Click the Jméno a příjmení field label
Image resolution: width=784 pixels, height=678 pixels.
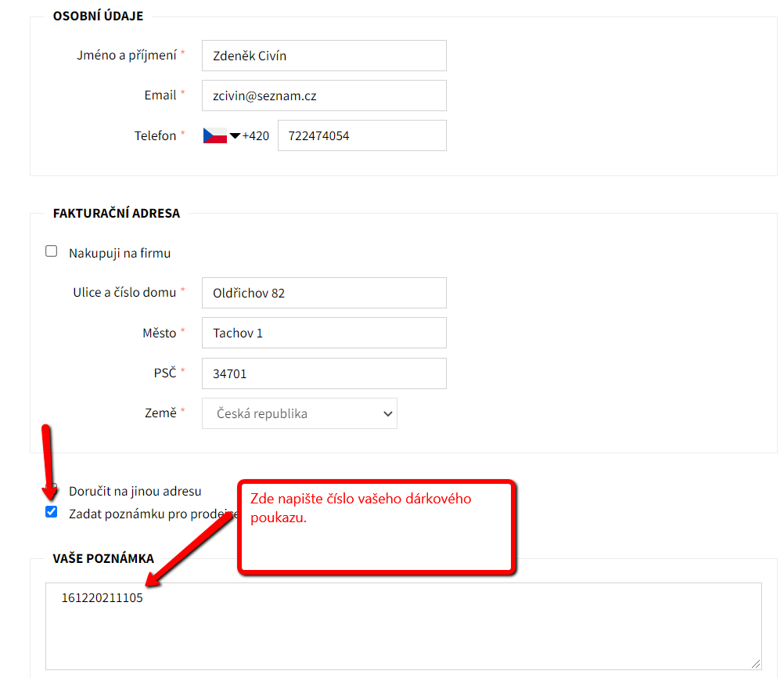coord(127,56)
